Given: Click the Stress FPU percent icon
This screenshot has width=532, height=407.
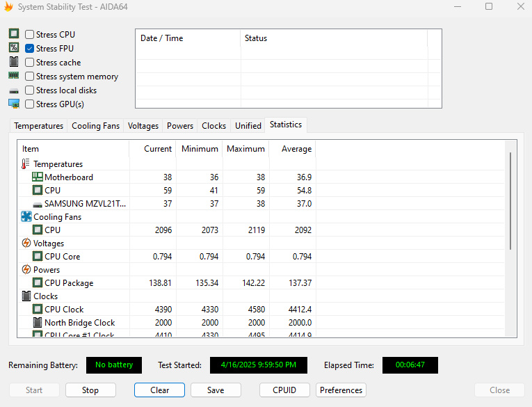Looking at the screenshot, I should pos(14,47).
